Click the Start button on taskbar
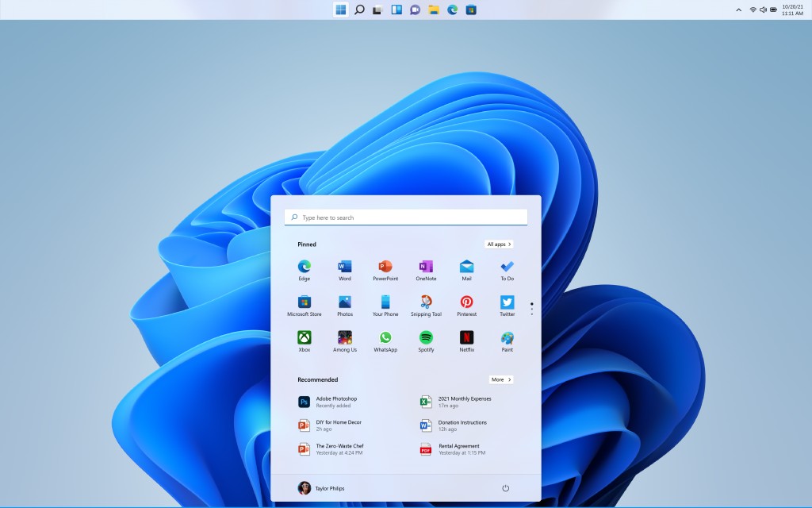 [340, 10]
